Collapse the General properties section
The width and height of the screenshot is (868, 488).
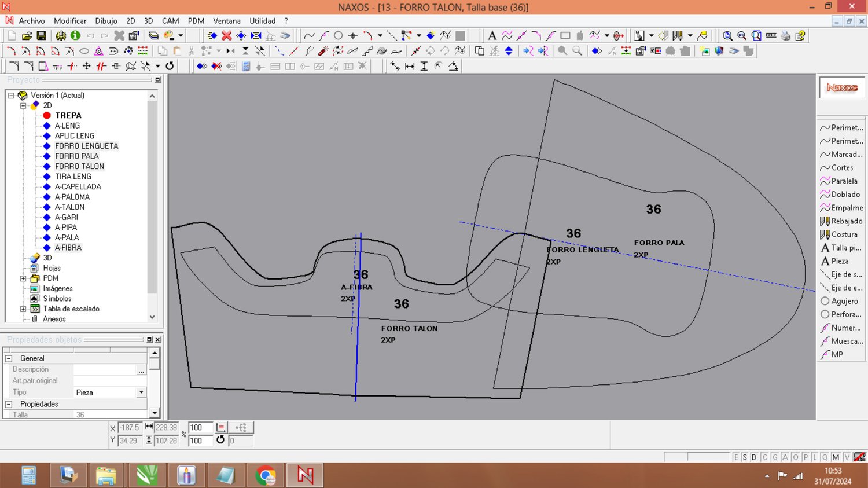[9, 358]
